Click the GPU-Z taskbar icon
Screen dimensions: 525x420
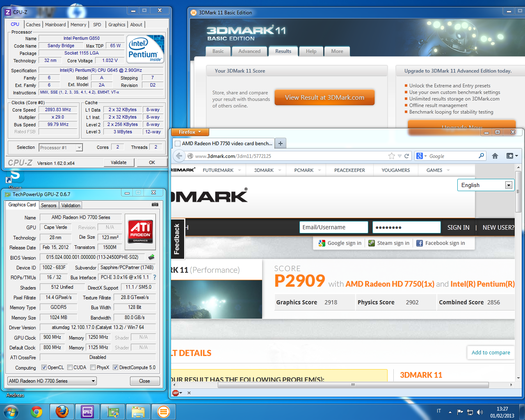point(113,411)
